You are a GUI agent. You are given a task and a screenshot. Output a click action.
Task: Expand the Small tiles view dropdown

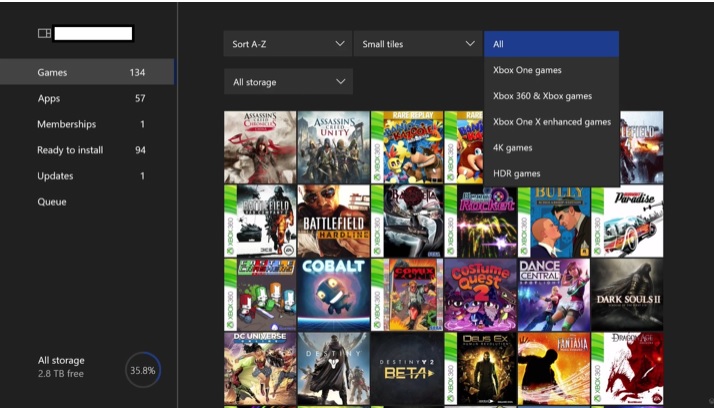(x=417, y=44)
